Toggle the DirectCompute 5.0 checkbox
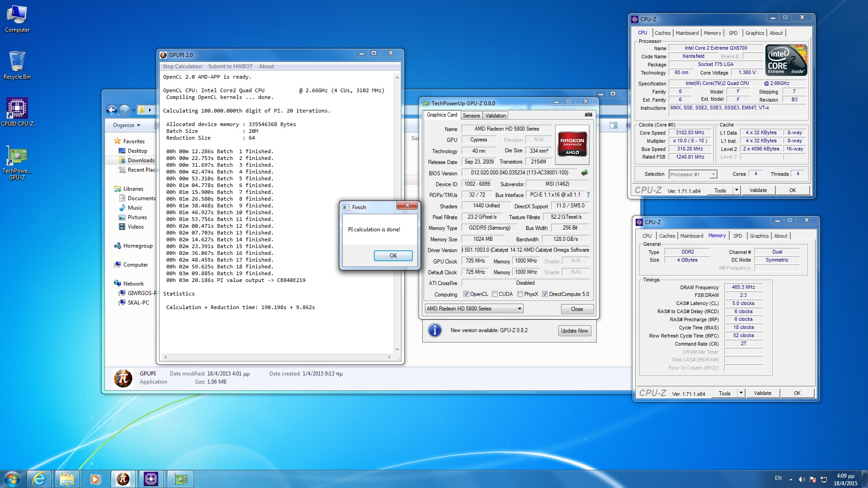 tap(545, 294)
